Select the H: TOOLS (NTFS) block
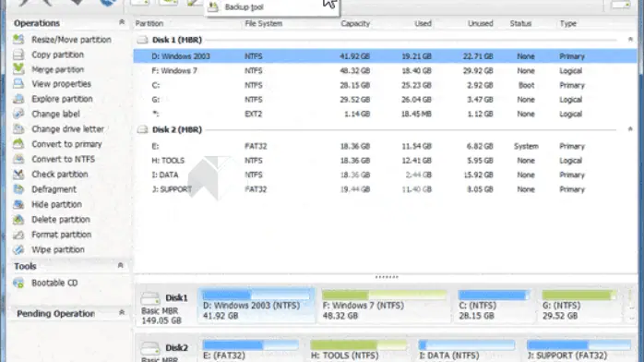The image size is (644, 362). click(x=358, y=350)
